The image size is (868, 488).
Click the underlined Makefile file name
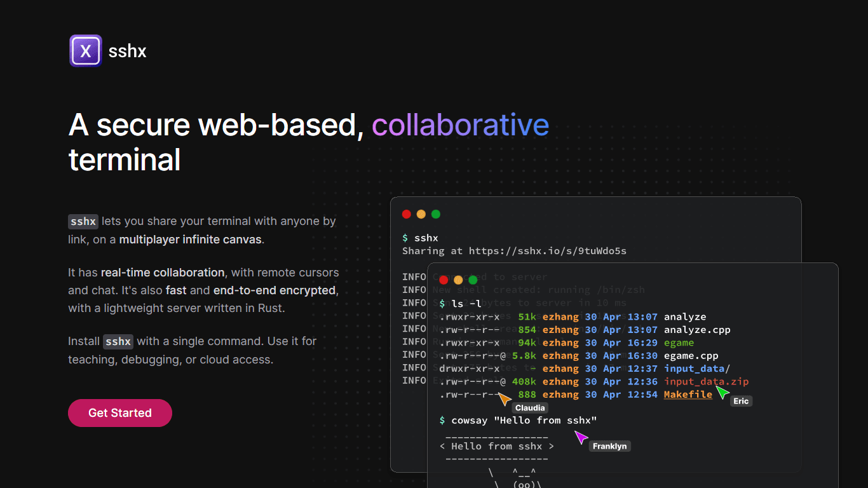tap(688, 395)
